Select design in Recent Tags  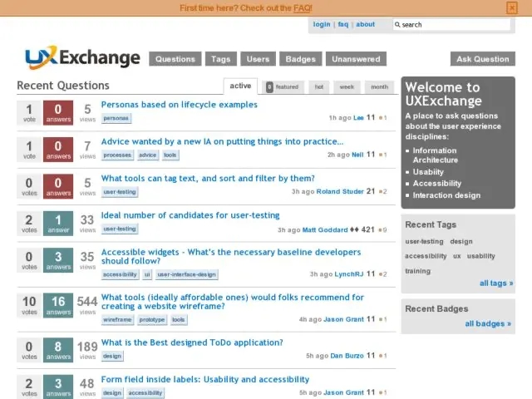[461, 242]
